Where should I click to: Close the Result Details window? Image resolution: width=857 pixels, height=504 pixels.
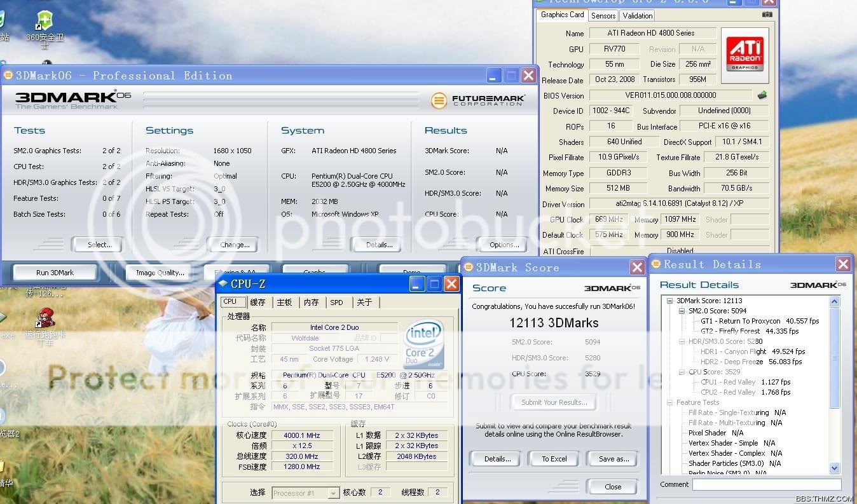point(843,264)
